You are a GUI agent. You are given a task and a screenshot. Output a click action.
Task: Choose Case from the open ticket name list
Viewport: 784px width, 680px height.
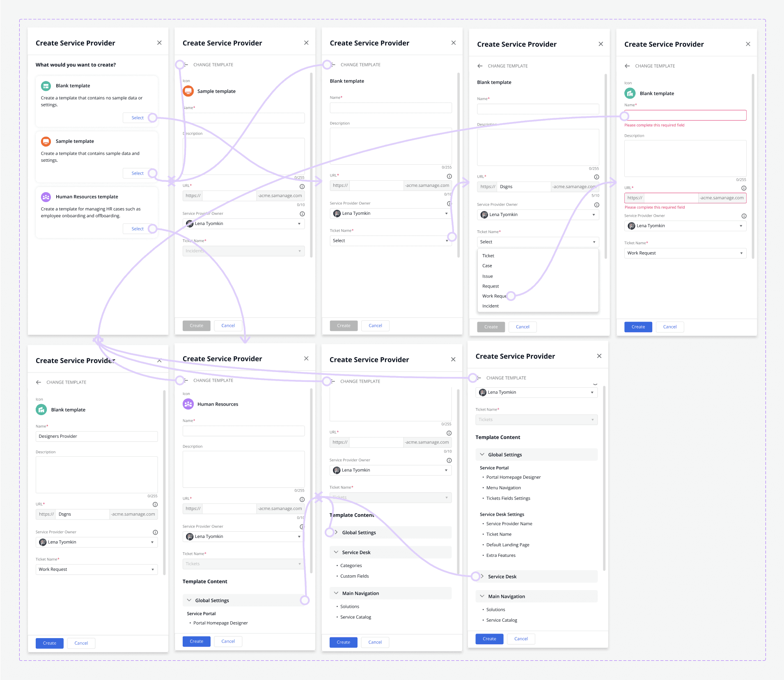538,266
